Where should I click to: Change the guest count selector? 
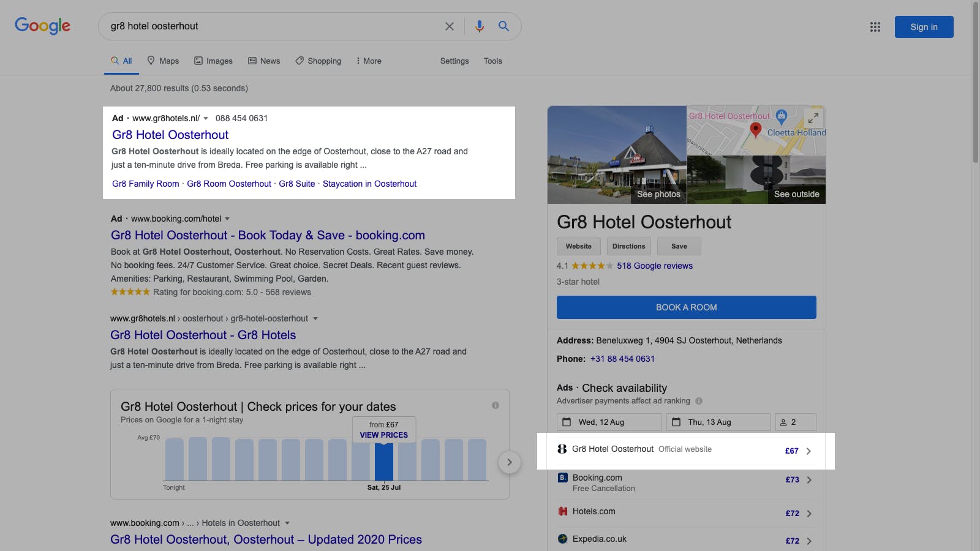click(796, 422)
